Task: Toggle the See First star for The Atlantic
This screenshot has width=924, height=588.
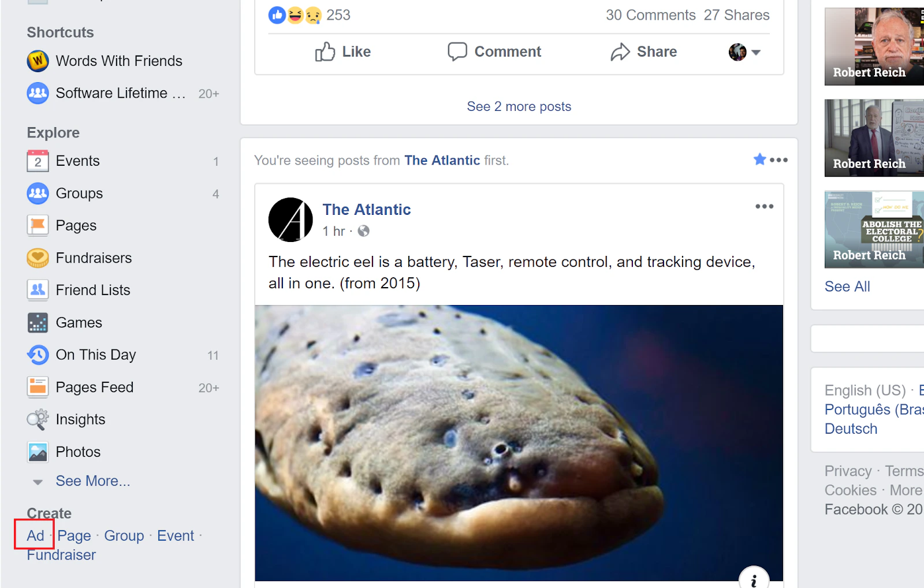Action: tap(759, 159)
